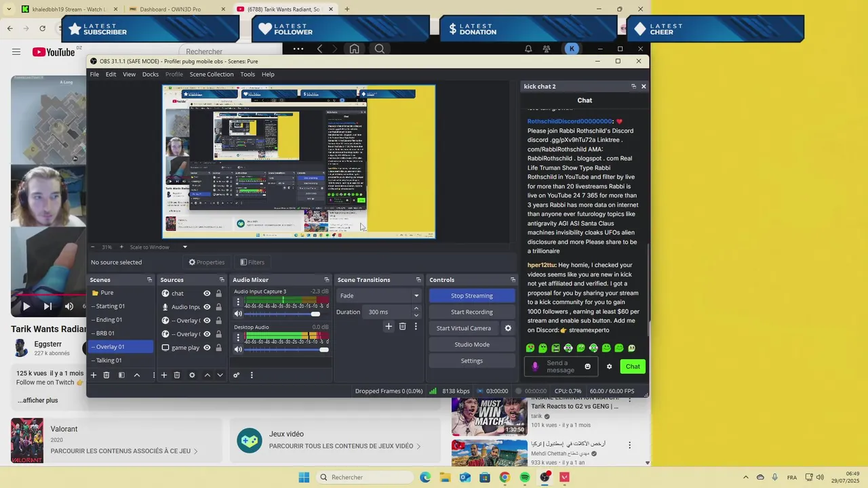This screenshot has width=868, height=488.
Task: Add a source with the Sources plus icon
Action: point(163,375)
